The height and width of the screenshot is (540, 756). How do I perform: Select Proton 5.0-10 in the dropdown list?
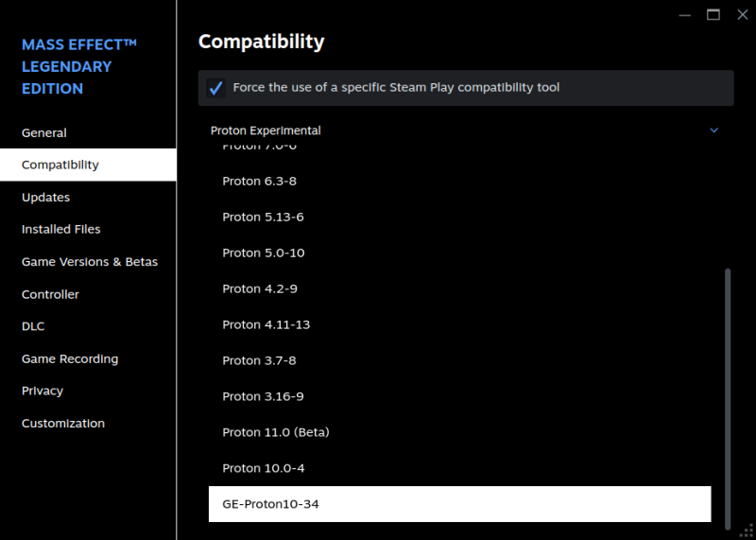coord(459,253)
